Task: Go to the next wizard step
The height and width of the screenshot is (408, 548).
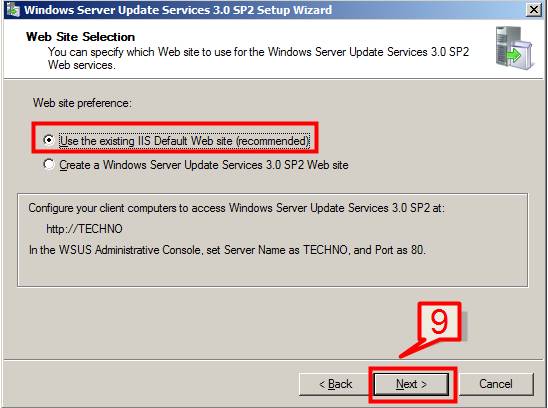Action: 411,384
